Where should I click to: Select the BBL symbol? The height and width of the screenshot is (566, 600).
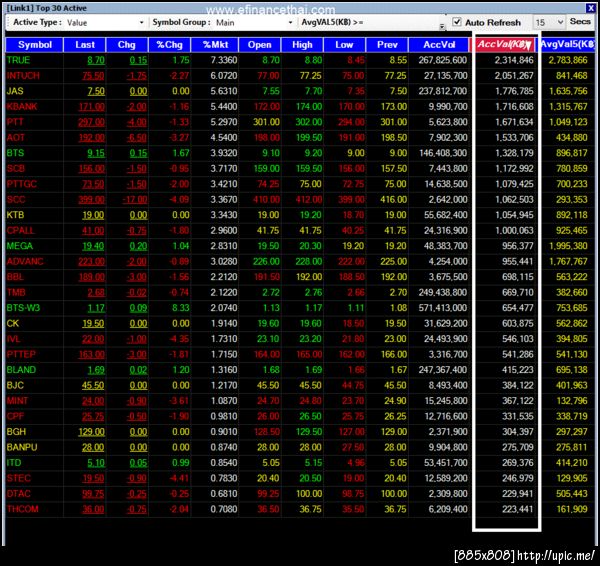click(x=15, y=277)
